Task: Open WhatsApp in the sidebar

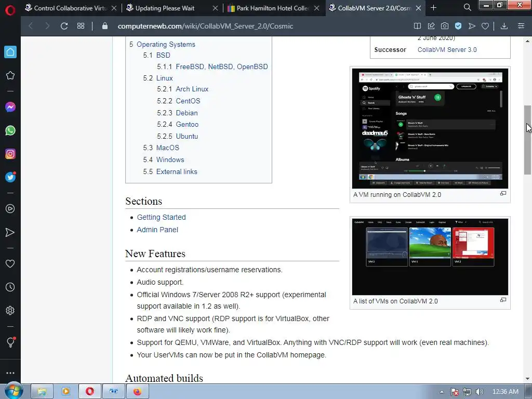Action: pyautogui.click(x=10, y=130)
